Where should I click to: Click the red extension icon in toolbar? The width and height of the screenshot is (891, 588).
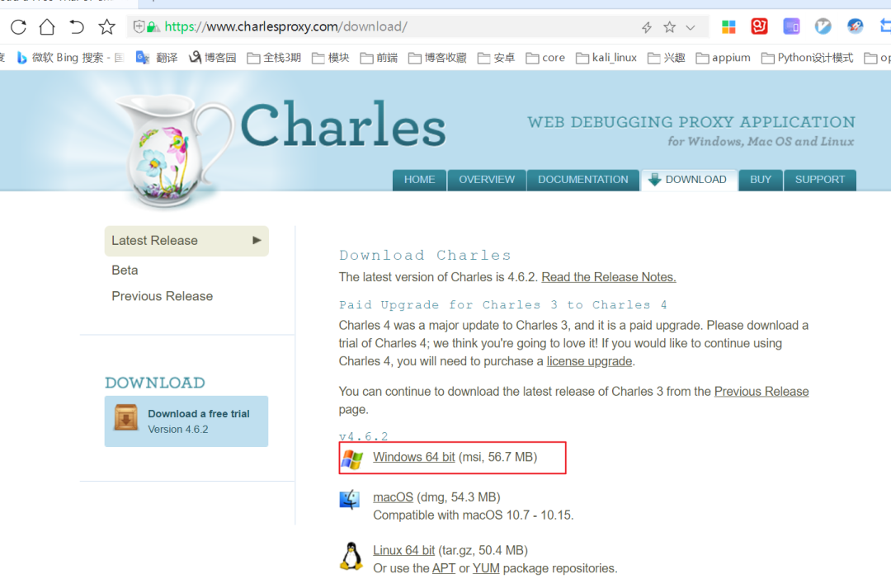759,26
